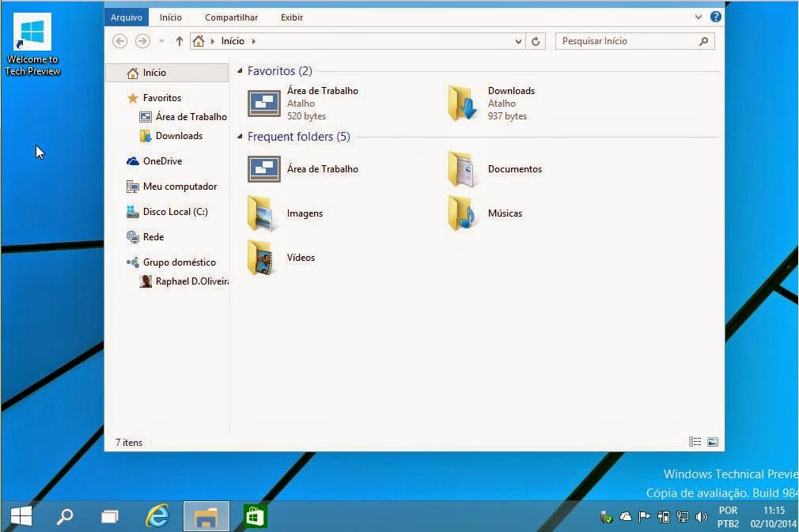Select Área de Trabalho shortcut in Favoritos
The image size is (799, 532).
click(x=303, y=104)
